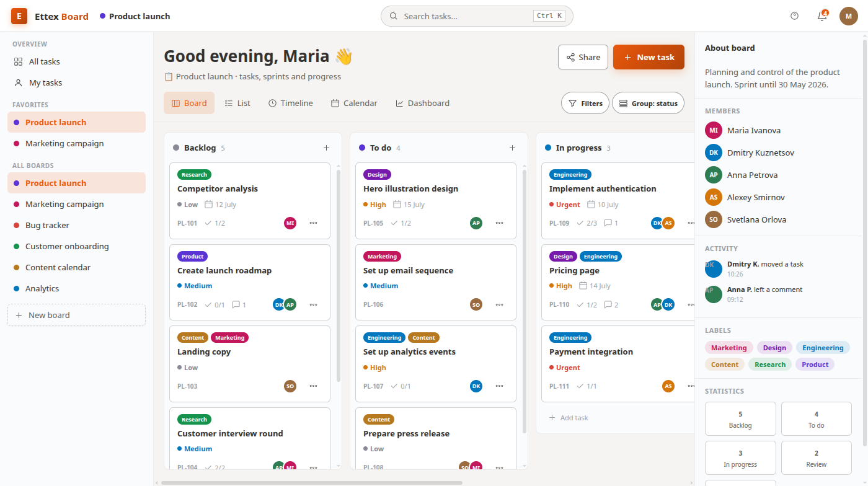This screenshot has height=486, width=868.
Task: Open more options for Create launch roadmap card
Action: pyautogui.click(x=313, y=304)
